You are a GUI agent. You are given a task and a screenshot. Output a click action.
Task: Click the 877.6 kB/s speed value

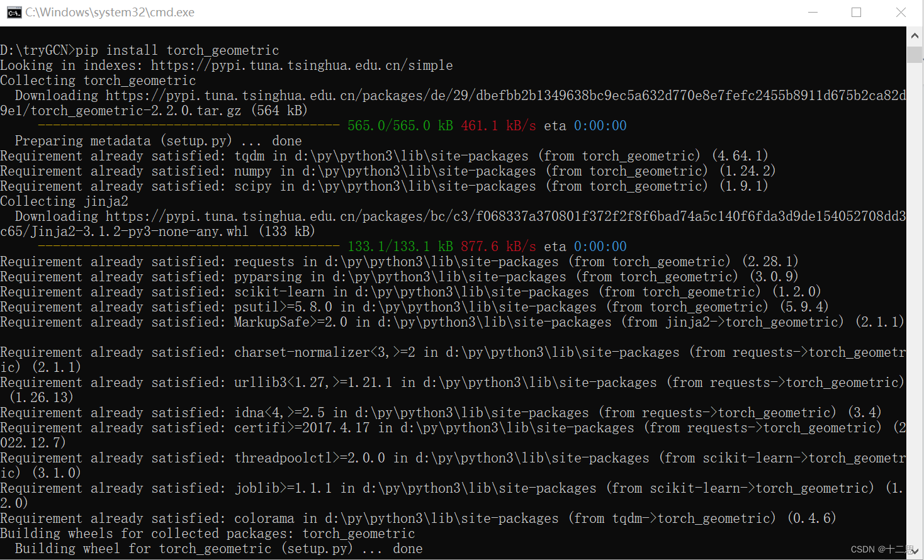499,247
